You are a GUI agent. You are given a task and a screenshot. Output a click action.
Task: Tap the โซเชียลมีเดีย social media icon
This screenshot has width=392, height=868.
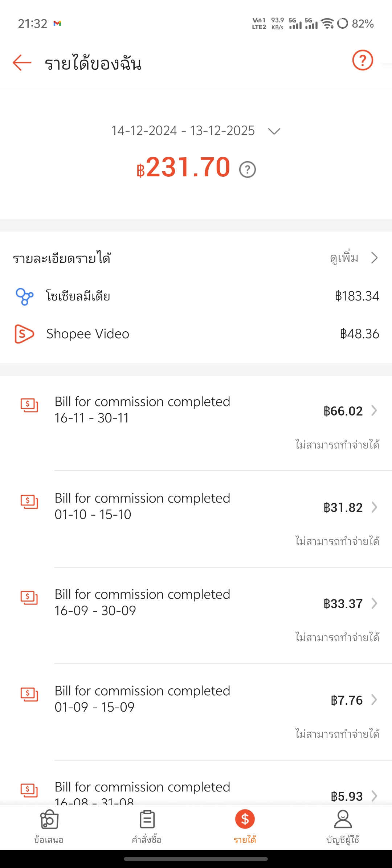click(x=24, y=296)
